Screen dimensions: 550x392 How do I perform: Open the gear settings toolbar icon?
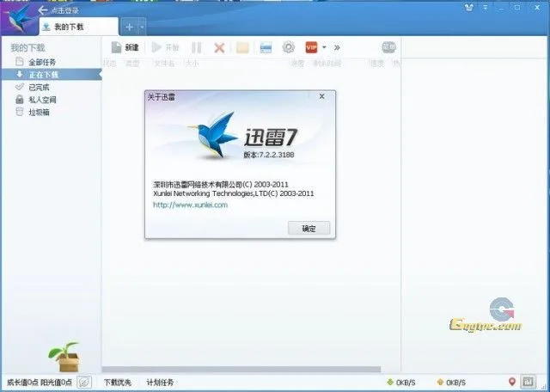(289, 47)
